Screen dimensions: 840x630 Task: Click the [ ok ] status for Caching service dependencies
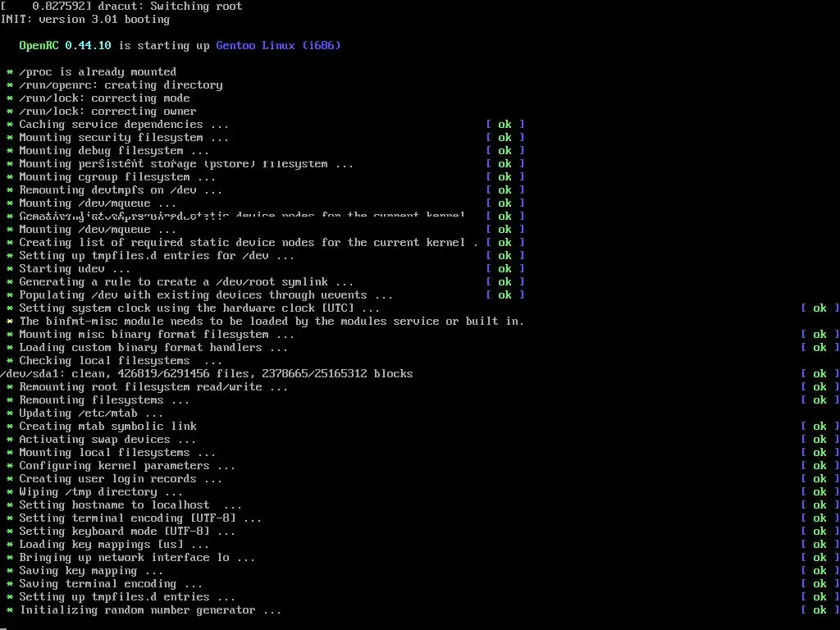[x=504, y=125]
